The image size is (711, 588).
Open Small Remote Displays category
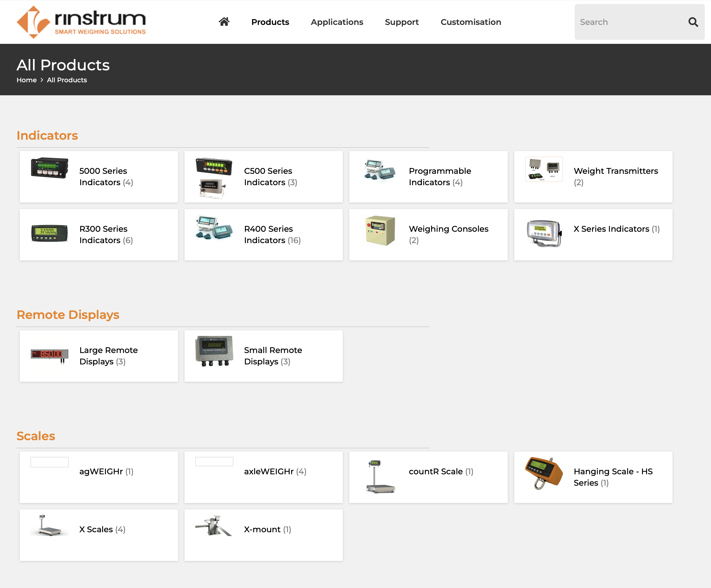click(273, 355)
